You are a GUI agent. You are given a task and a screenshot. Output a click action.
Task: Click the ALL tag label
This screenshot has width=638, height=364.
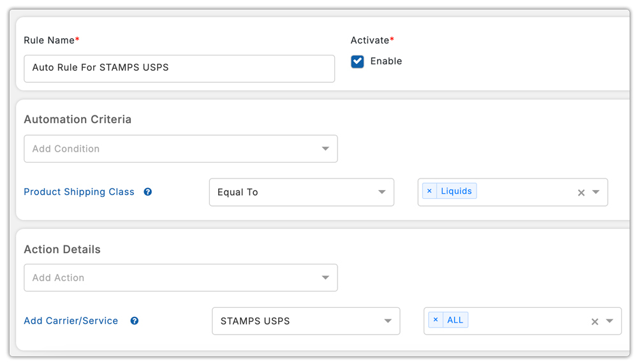pos(455,319)
